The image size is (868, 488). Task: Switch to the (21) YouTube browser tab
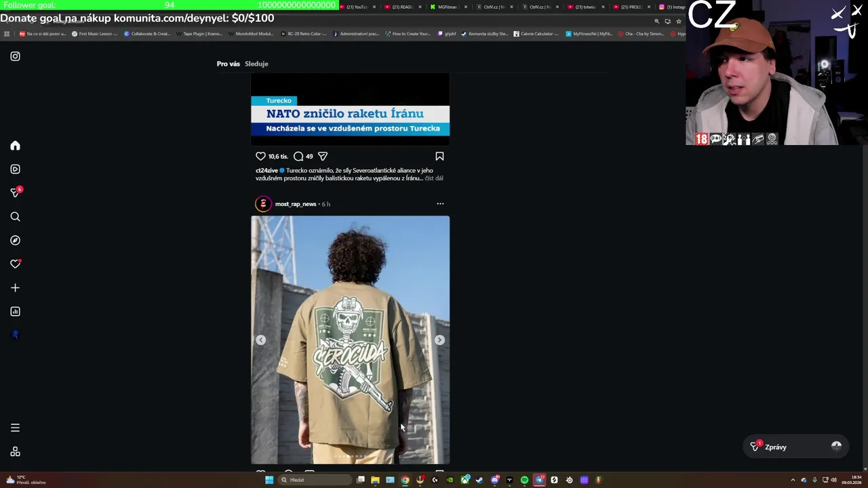[357, 7]
